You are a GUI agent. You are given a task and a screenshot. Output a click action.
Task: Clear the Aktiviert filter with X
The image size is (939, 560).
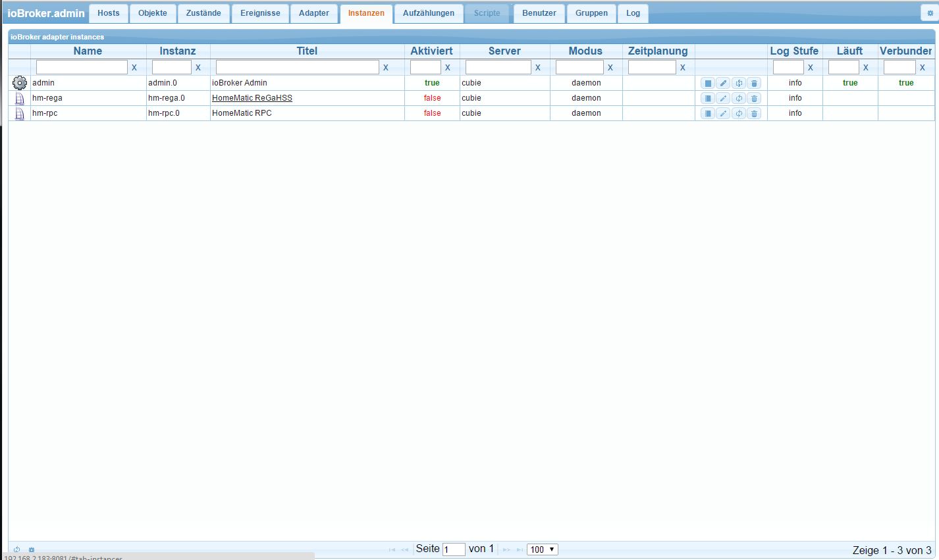click(448, 68)
